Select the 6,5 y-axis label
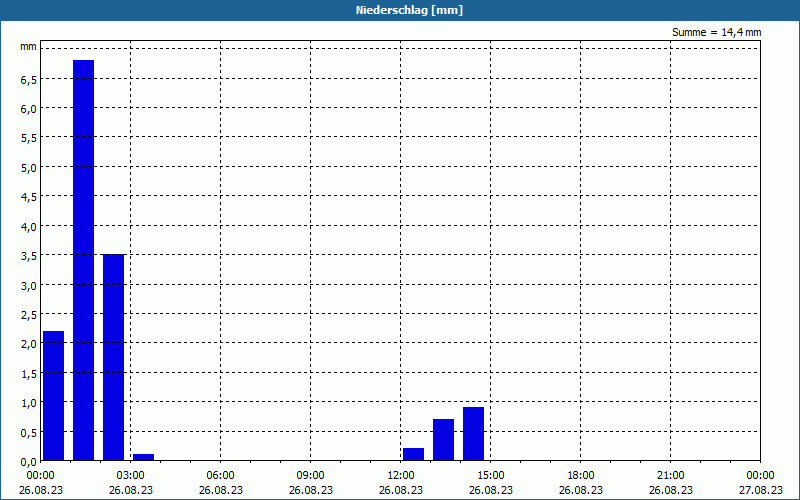This screenshot has height=500, width=800. (x=29, y=79)
